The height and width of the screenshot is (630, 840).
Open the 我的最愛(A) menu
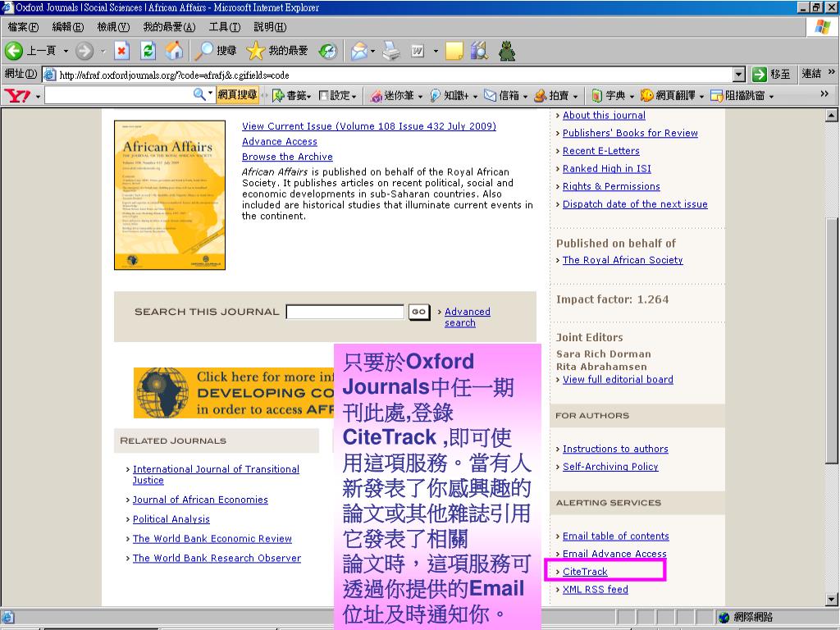coord(169,27)
